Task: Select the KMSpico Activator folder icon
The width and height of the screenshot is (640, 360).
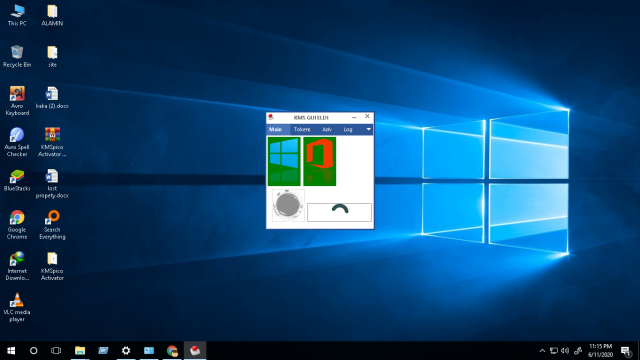Action: click(52, 266)
